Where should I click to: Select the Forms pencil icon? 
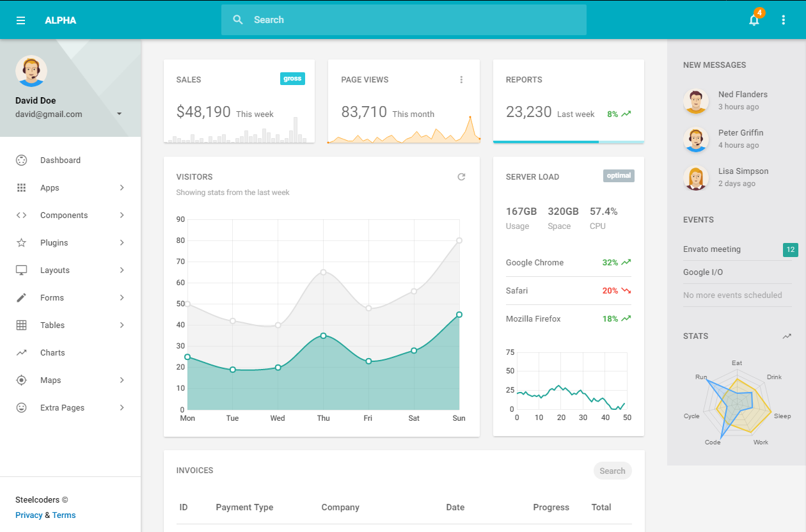21,297
